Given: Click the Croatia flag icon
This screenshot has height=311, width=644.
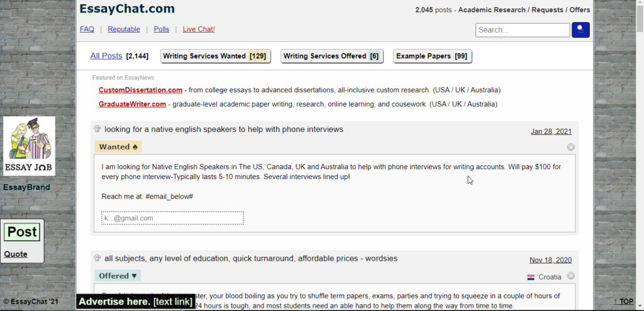Looking at the screenshot, I should (531, 277).
